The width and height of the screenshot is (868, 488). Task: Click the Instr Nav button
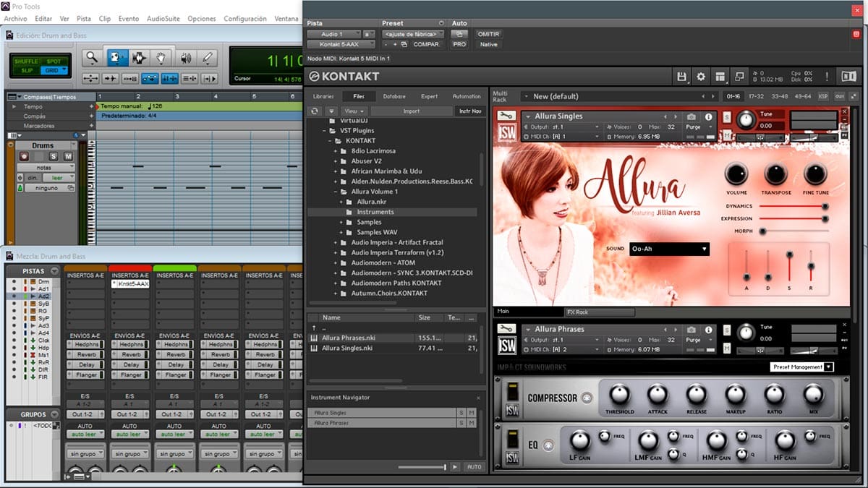(469, 111)
